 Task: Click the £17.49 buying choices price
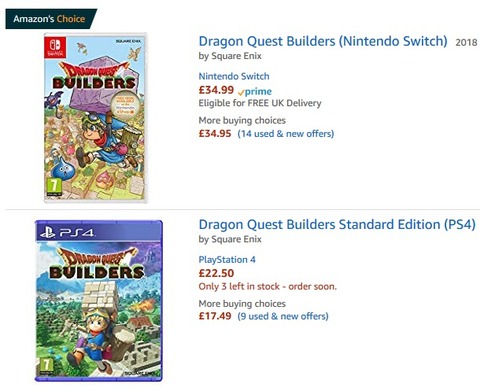point(215,316)
